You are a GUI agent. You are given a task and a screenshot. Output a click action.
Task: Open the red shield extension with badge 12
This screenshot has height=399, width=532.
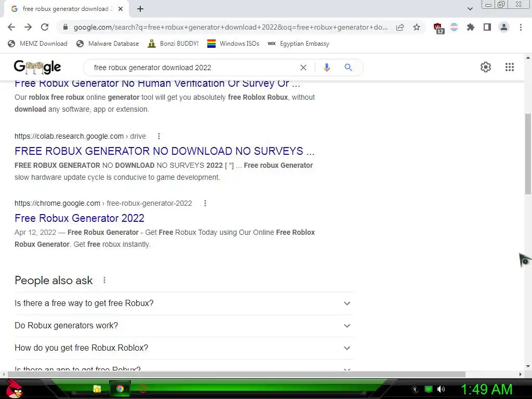coord(438,28)
